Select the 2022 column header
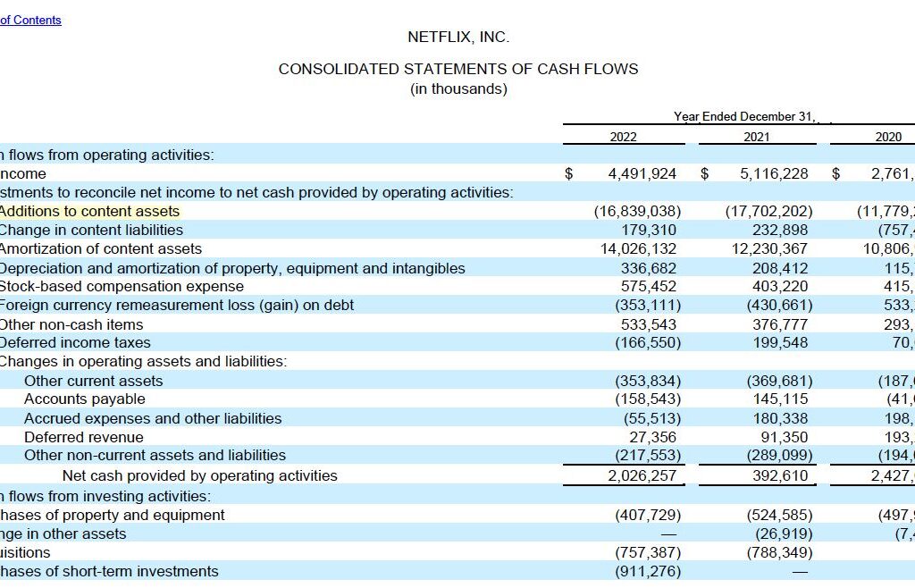This screenshot has width=915, height=588. point(623,137)
